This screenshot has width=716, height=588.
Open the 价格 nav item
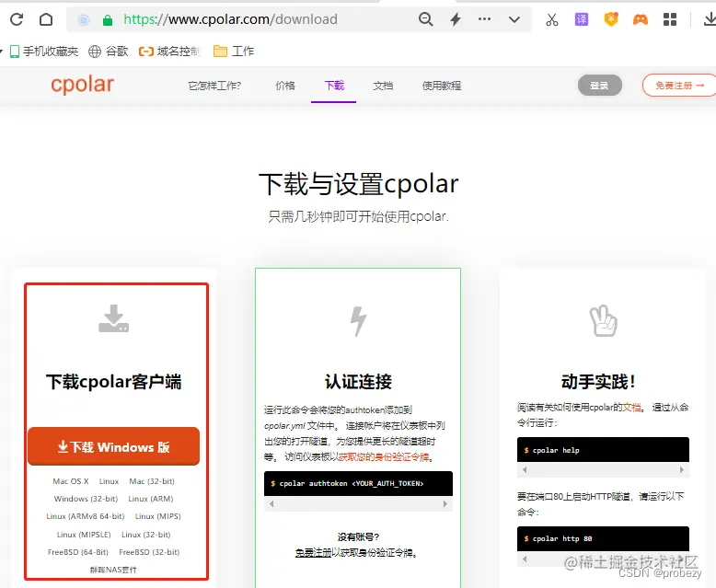285,86
